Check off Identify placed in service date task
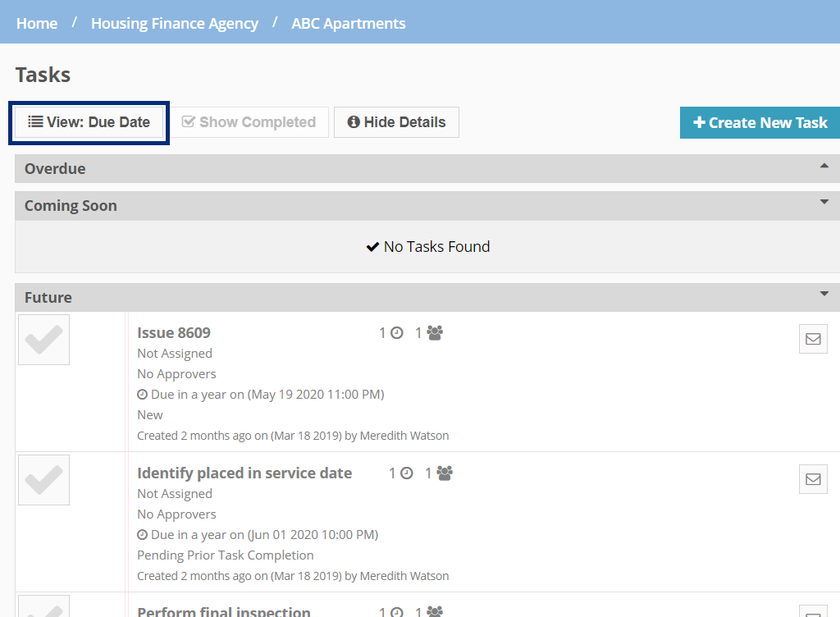 43,479
